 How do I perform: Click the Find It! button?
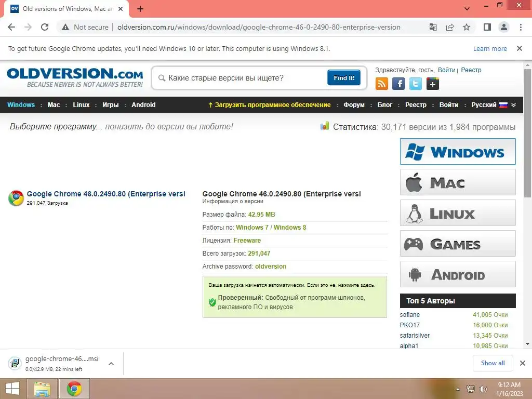(x=344, y=78)
